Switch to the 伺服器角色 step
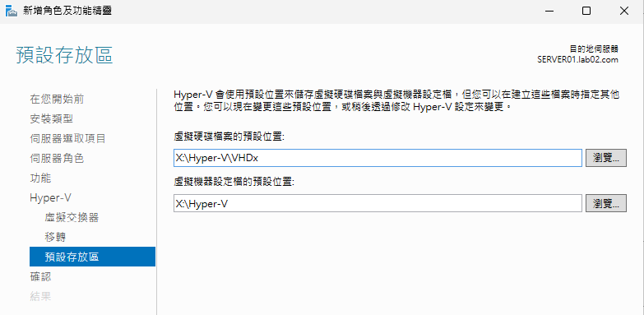The image size is (644, 315). click(57, 159)
